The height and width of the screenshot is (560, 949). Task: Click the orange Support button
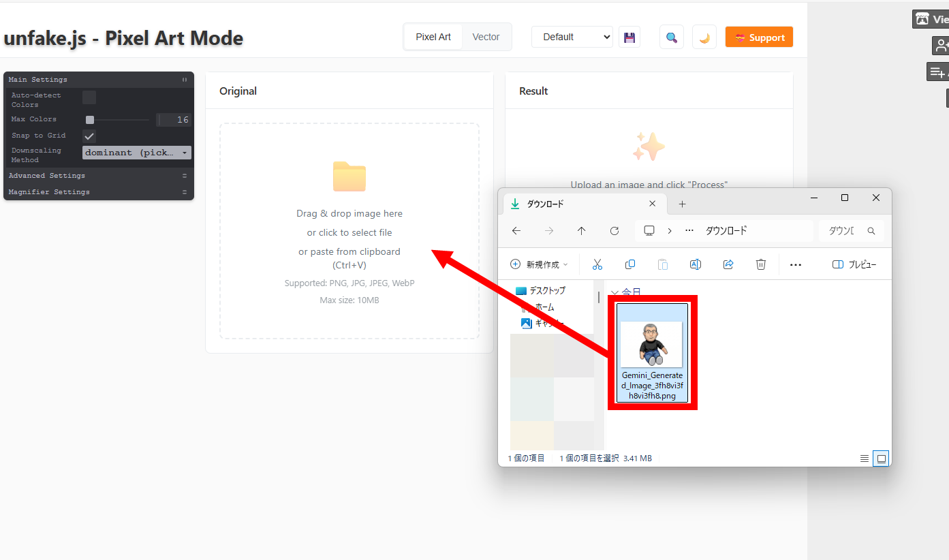tap(760, 37)
